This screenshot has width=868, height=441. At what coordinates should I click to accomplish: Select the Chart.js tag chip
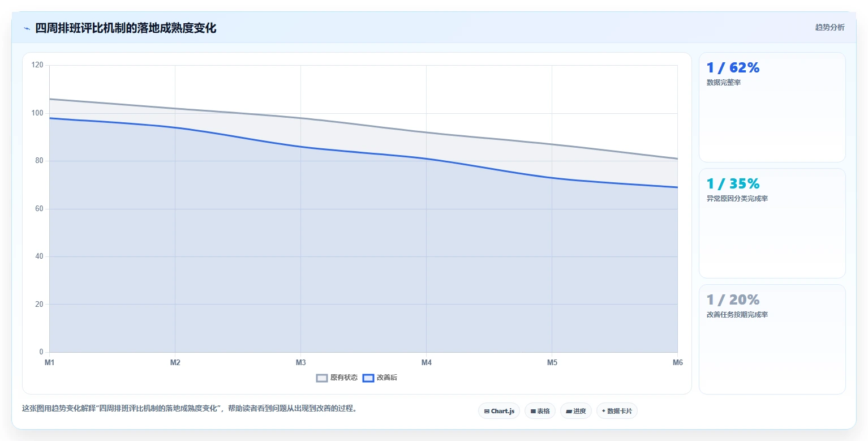click(499, 411)
